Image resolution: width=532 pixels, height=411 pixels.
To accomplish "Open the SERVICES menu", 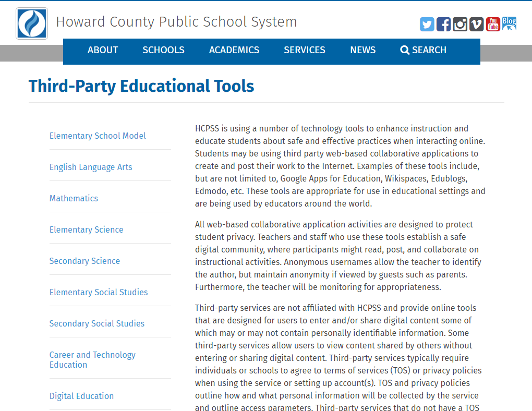I will [x=305, y=50].
